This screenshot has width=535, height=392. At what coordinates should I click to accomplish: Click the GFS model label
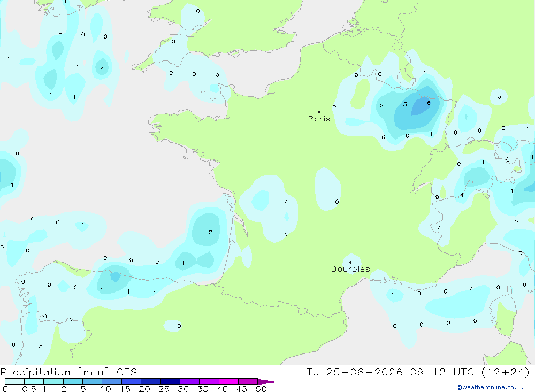tap(127, 372)
